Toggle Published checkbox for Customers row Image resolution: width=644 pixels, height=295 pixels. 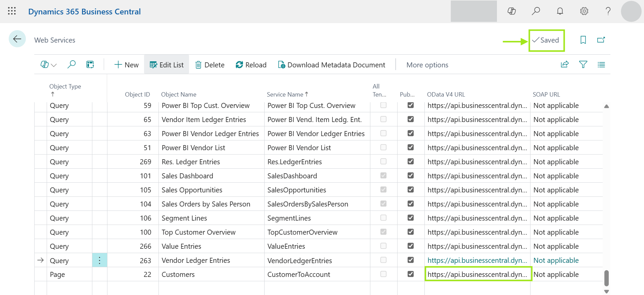point(410,274)
